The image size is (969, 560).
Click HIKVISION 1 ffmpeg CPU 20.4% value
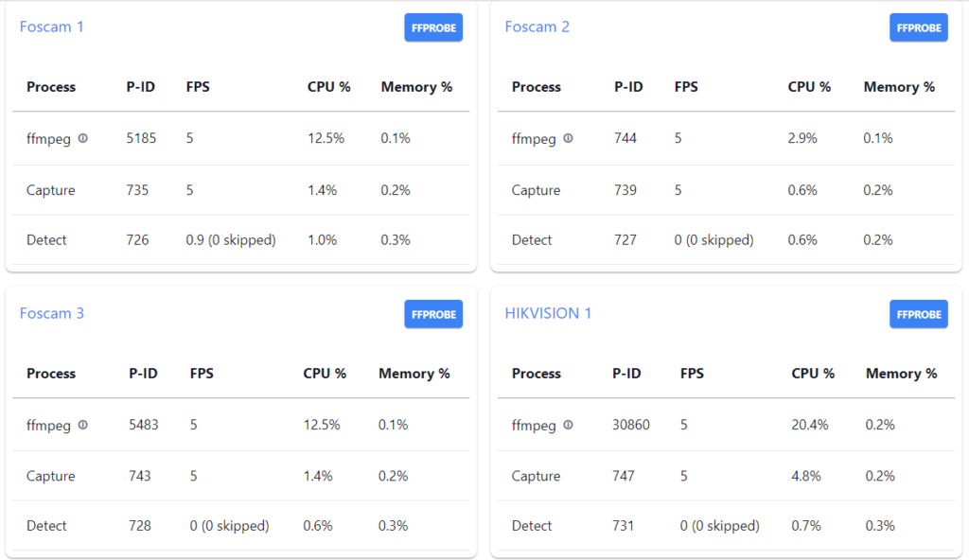tap(810, 425)
